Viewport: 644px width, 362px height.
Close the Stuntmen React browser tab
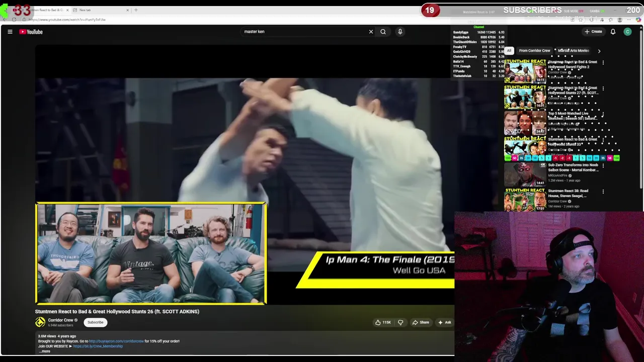point(67,10)
